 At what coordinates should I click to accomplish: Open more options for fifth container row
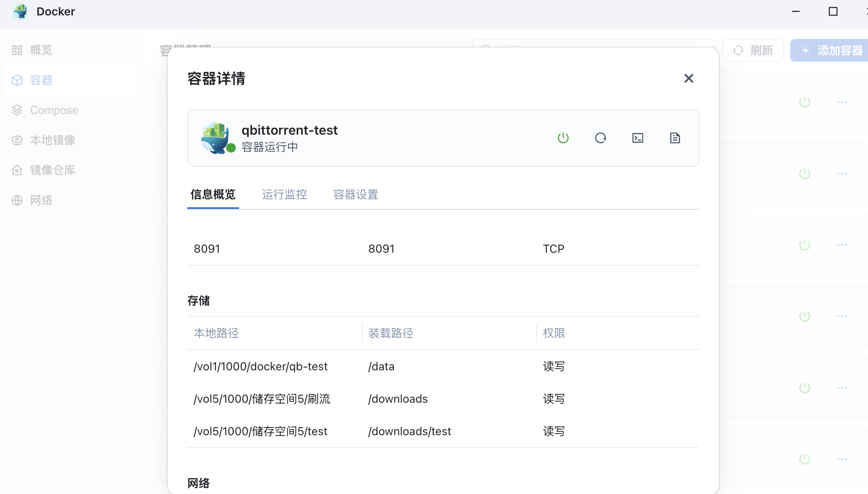(842, 388)
